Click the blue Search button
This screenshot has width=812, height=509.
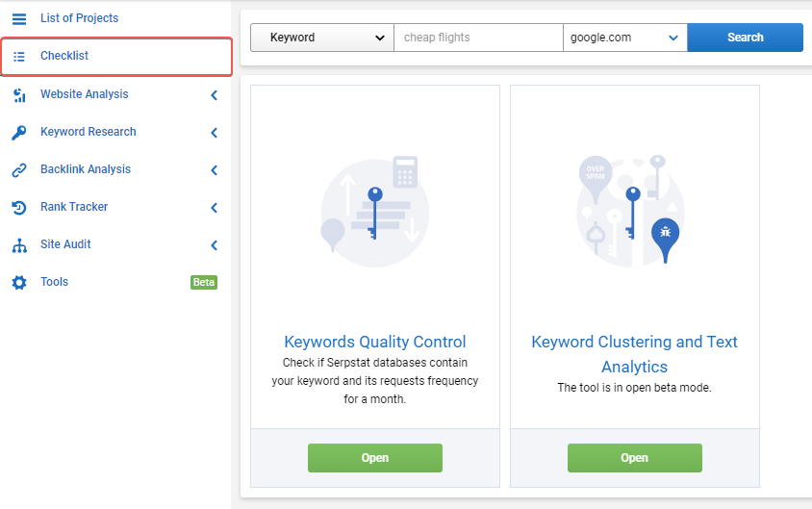[746, 38]
